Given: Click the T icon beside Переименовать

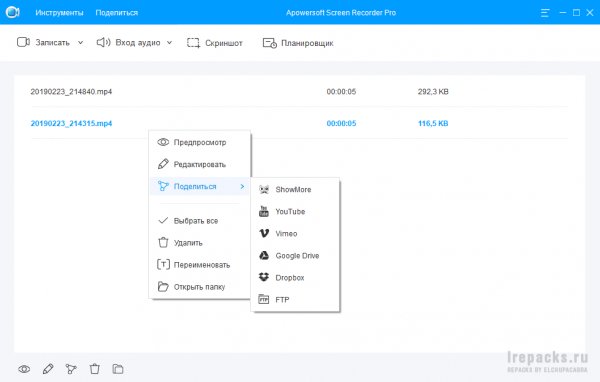Looking at the screenshot, I should tap(163, 264).
